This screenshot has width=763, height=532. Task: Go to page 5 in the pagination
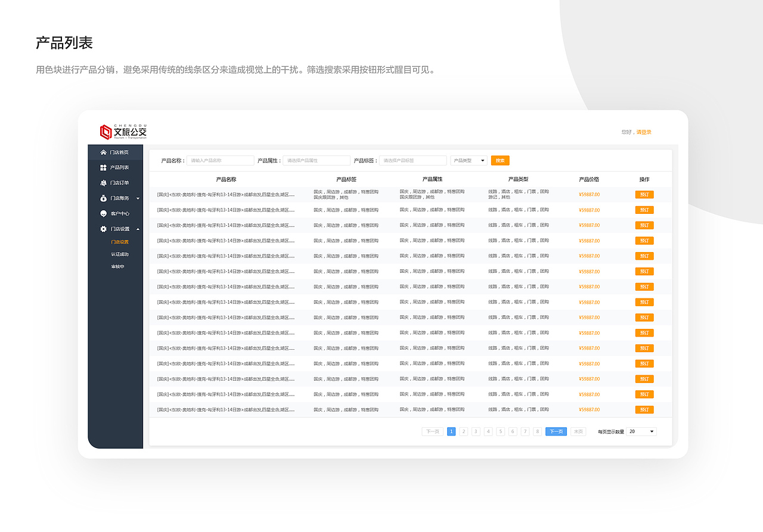coord(501,431)
